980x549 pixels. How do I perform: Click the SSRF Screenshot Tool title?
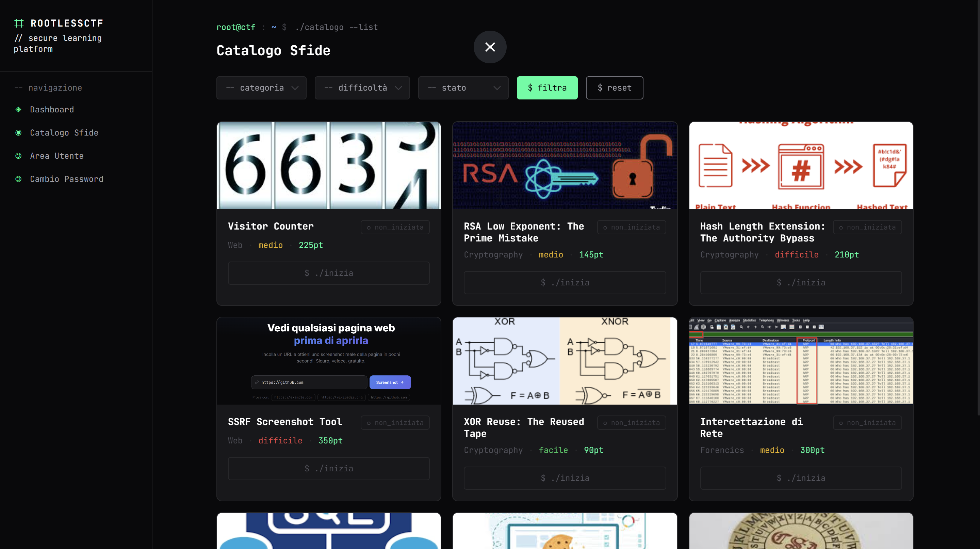click(285, 422)
